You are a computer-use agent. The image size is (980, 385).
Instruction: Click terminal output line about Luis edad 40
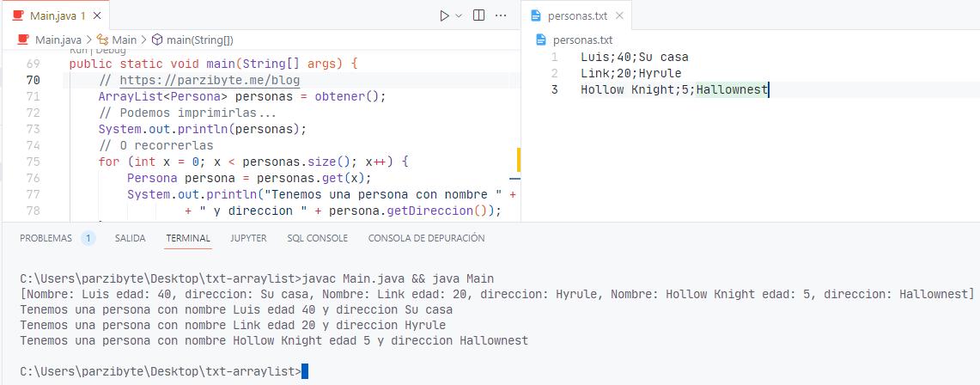click(x=236, y=309)
